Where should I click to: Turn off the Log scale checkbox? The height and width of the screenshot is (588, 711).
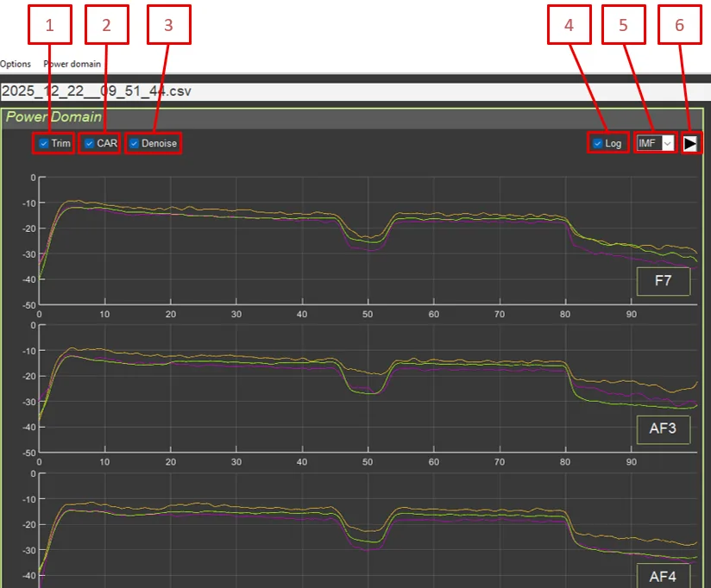click(x=598, y=143)
